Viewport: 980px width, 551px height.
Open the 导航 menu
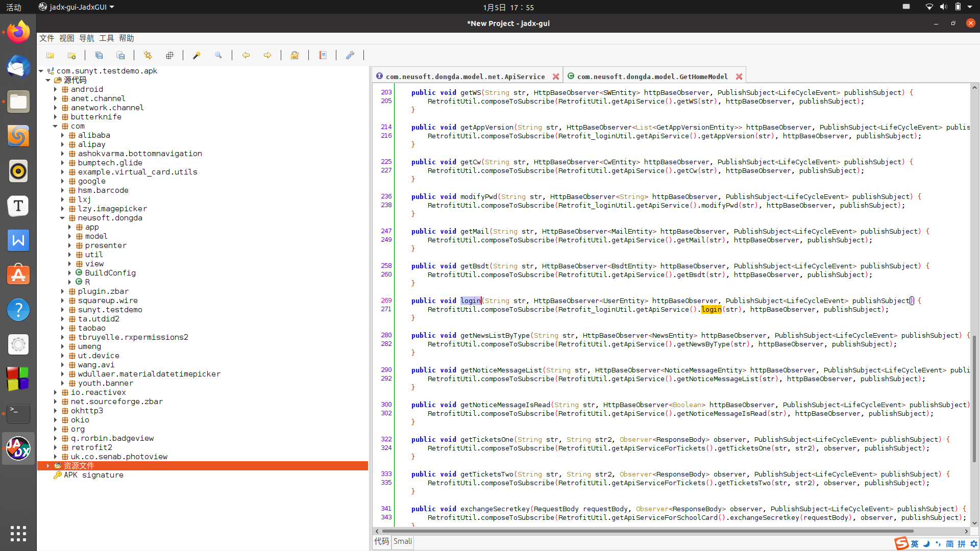tap(87, 38)
